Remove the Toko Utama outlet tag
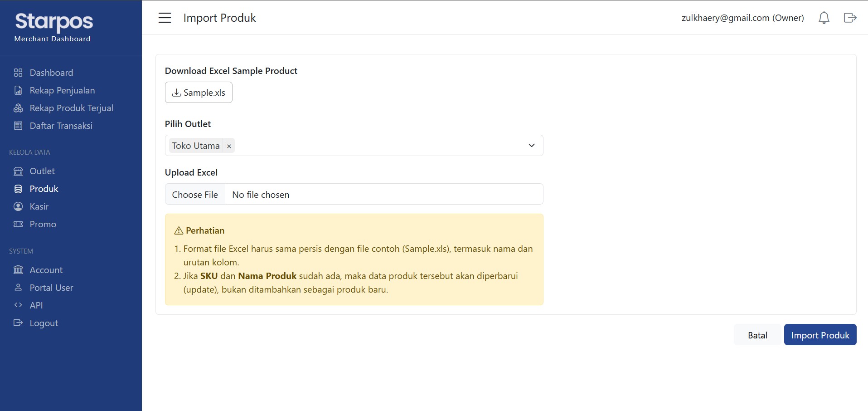868x411 pixels. 229,146
